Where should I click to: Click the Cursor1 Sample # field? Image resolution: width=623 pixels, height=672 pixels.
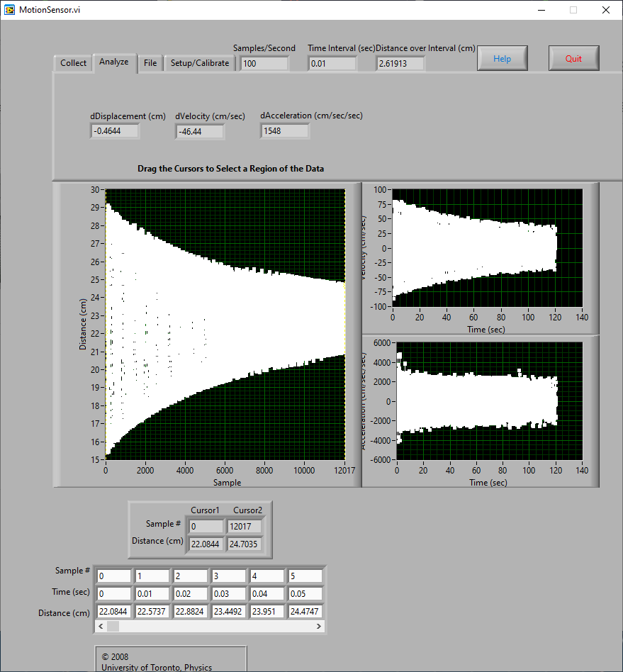(206, 526)
